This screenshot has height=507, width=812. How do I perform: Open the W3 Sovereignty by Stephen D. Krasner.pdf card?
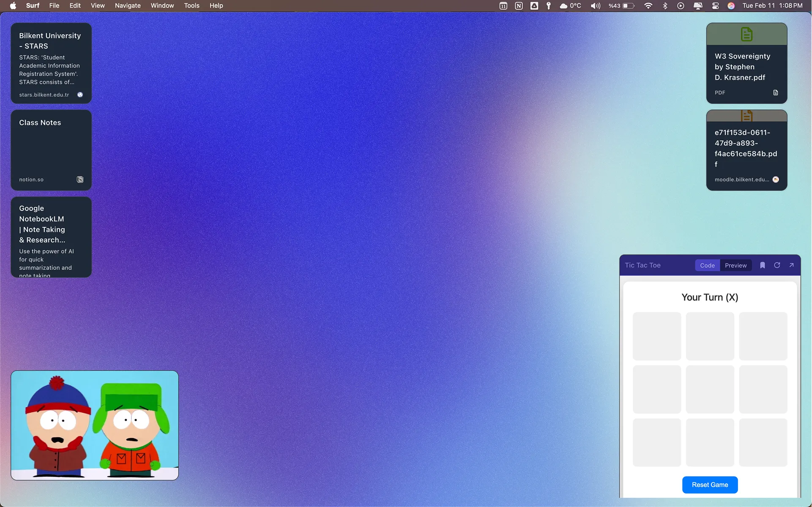(x=746, y=63)
